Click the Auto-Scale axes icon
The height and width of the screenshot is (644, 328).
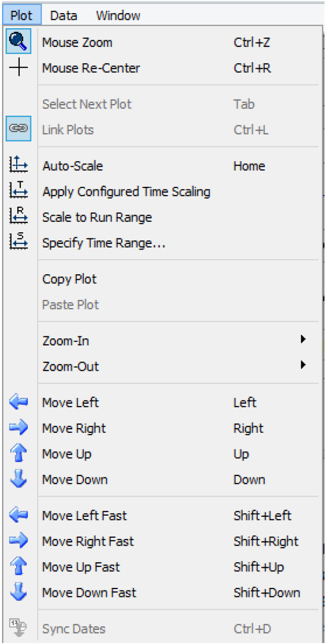pyautogui.click(x=19, y=166)
